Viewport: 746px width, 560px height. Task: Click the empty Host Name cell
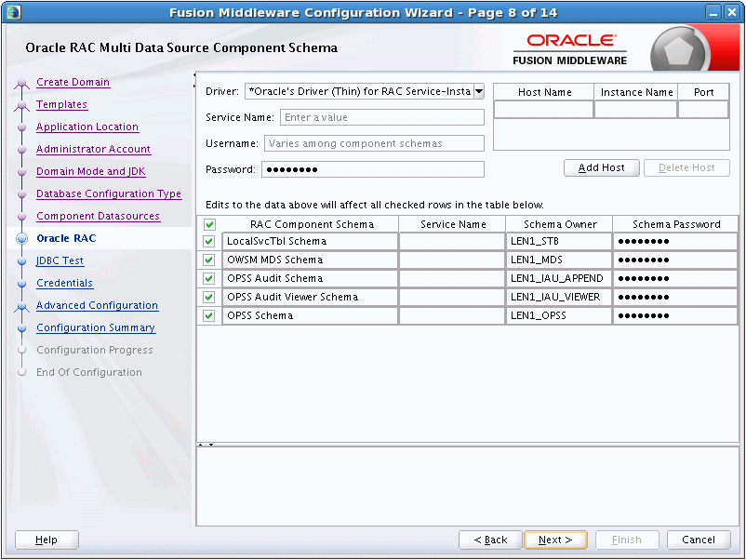click(544, 110)
